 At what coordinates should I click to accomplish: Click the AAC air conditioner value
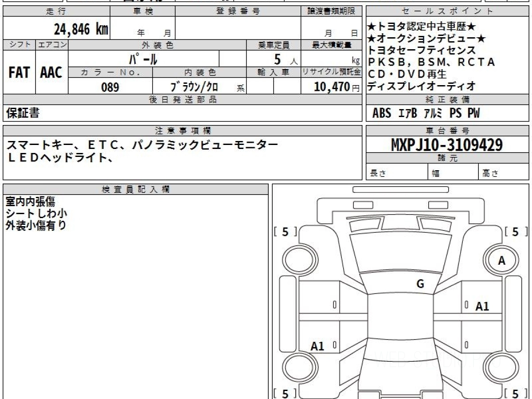[x=51, y=73]
